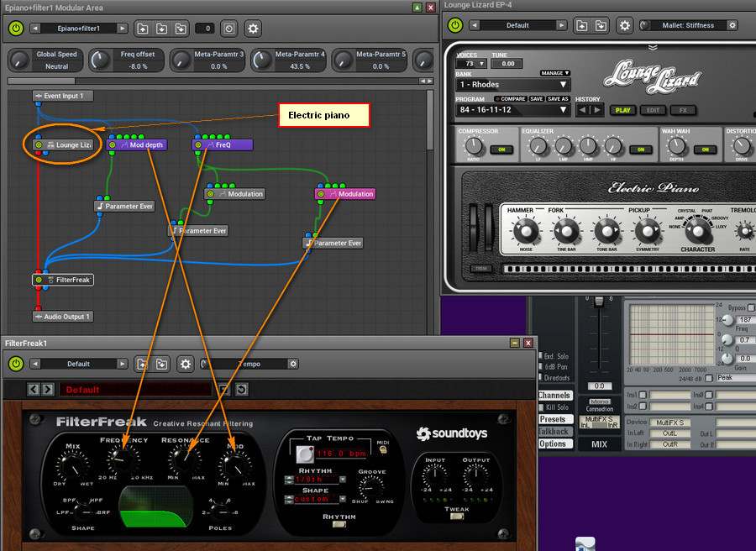Image resolution: width=756 pixels, height=551 pixels.
Task: Select the FreQ modulator node
Action: [x=223, y=144]
